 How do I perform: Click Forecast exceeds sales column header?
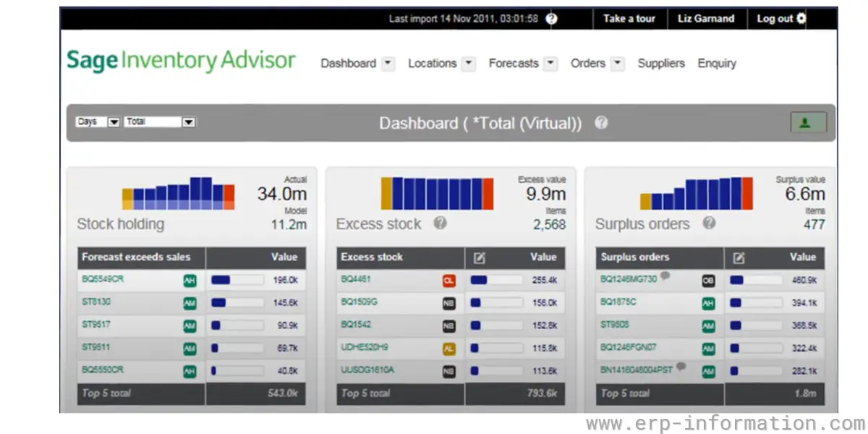136,258
